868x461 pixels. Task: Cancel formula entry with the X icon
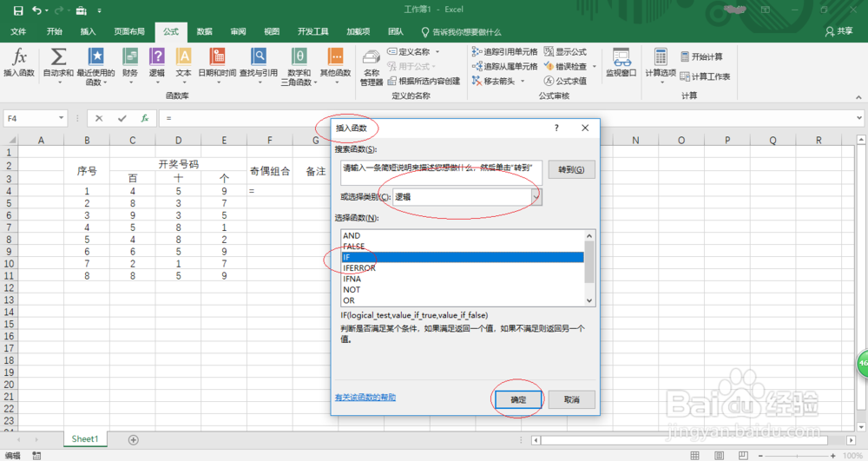pos(99,118)
